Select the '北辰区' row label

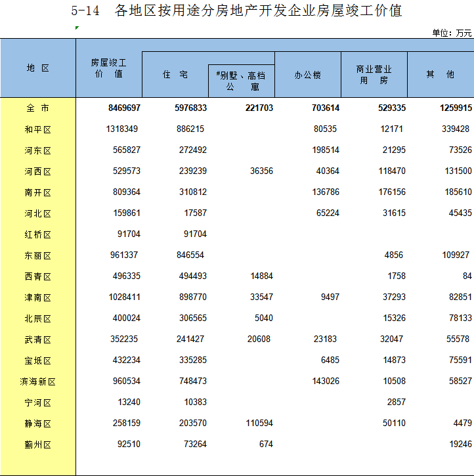click(x=38, y=318)
